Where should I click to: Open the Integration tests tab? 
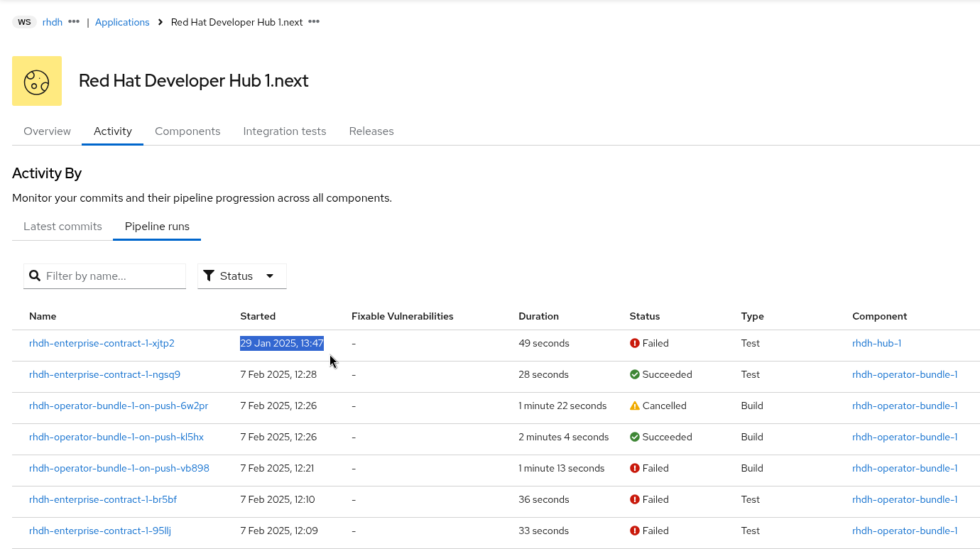[x=284, y=131]
